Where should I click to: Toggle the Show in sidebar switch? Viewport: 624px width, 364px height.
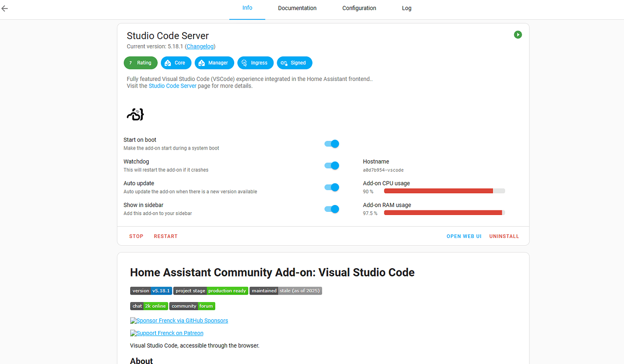[x=332, y=209]
